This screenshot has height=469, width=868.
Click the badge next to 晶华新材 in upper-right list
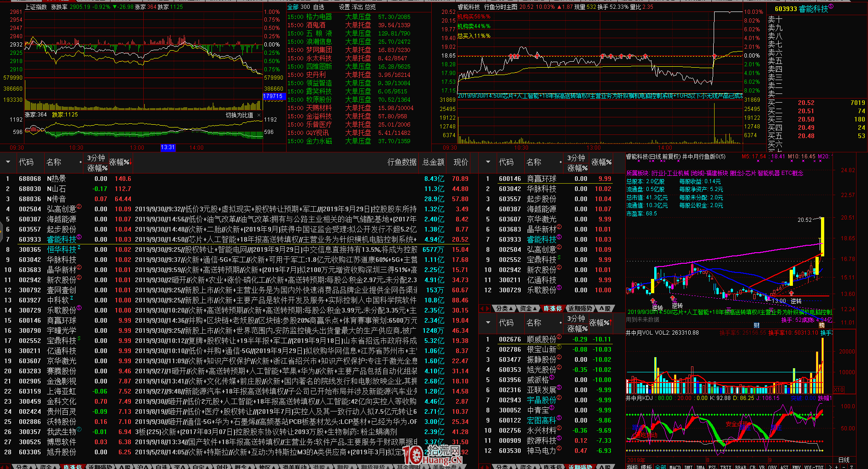coord(559,227)
